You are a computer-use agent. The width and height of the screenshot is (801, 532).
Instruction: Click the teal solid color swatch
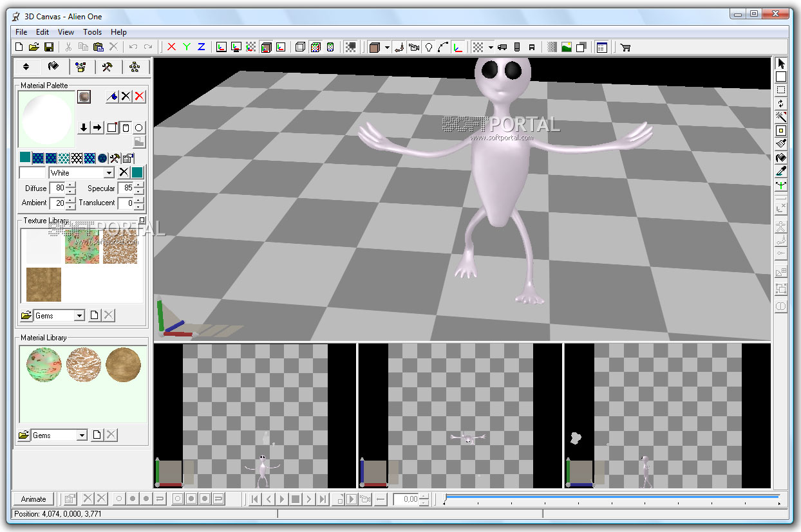(25, 158)
